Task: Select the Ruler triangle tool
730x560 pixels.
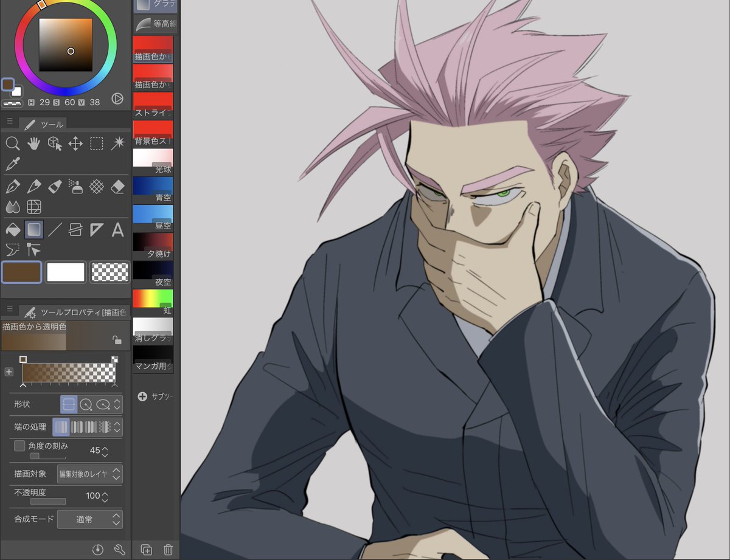Action: tap(97, 230)
